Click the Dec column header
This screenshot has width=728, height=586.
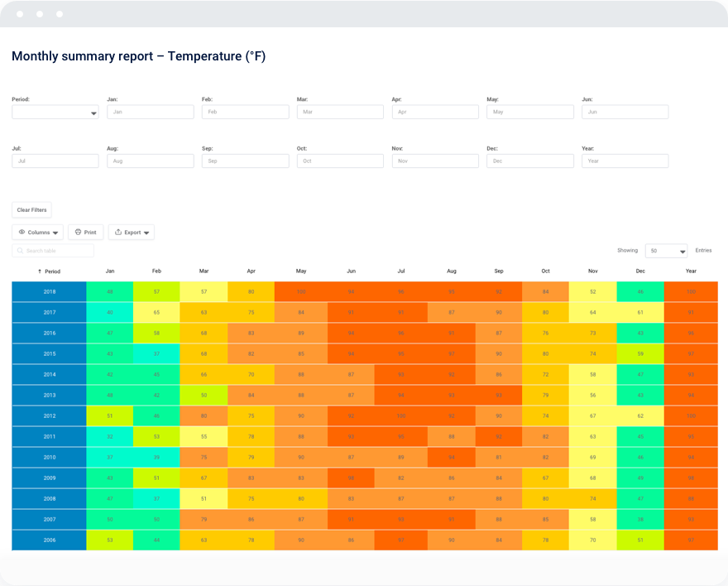(640, 271)
